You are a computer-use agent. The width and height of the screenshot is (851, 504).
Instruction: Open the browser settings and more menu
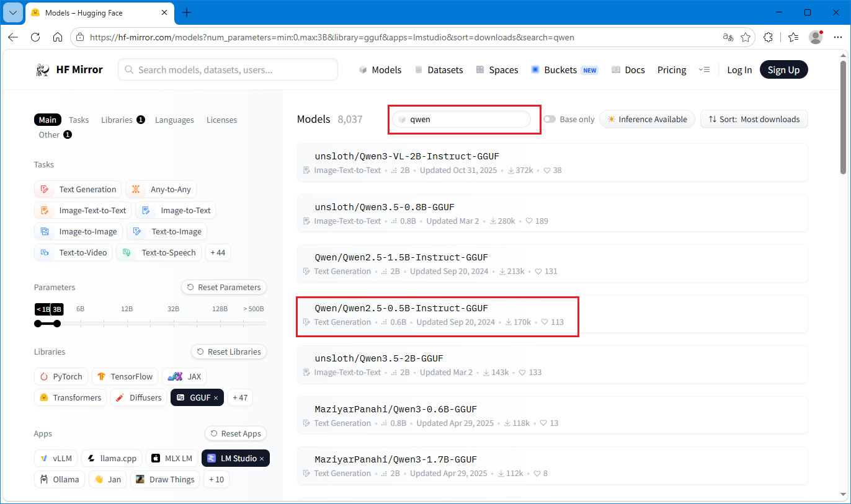[x=837, y=37]
